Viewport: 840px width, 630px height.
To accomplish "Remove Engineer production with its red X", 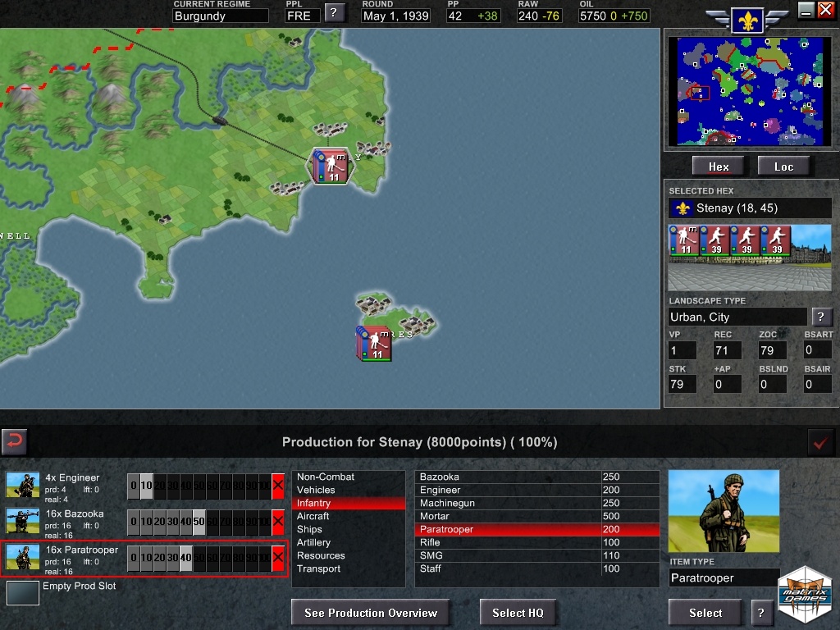I will pos(278,486).
